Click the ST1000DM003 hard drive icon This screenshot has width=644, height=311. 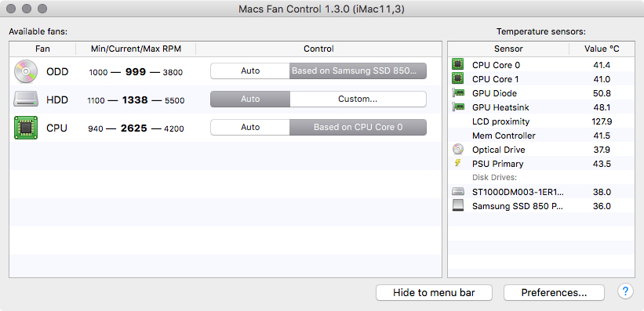click(x=457, y=192)
